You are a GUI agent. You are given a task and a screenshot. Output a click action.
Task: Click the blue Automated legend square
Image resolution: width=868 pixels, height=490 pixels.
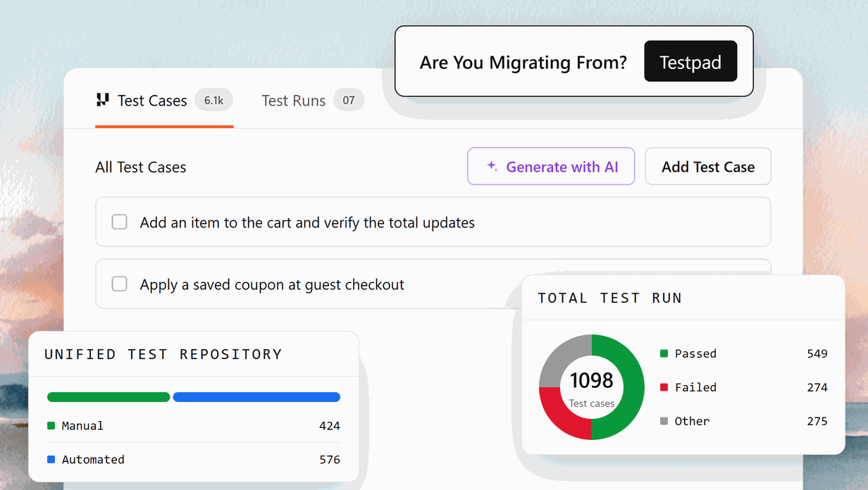51,460
